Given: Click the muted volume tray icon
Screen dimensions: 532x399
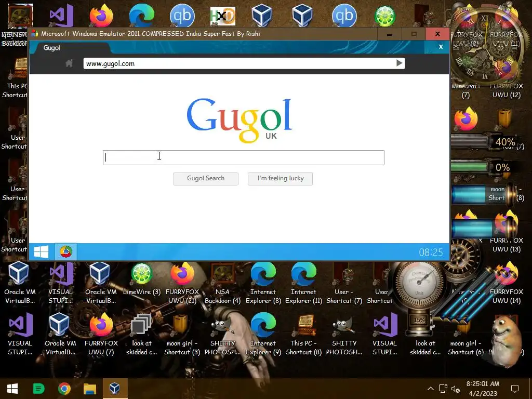Looking at the screenshot, I should click(455, 389).
